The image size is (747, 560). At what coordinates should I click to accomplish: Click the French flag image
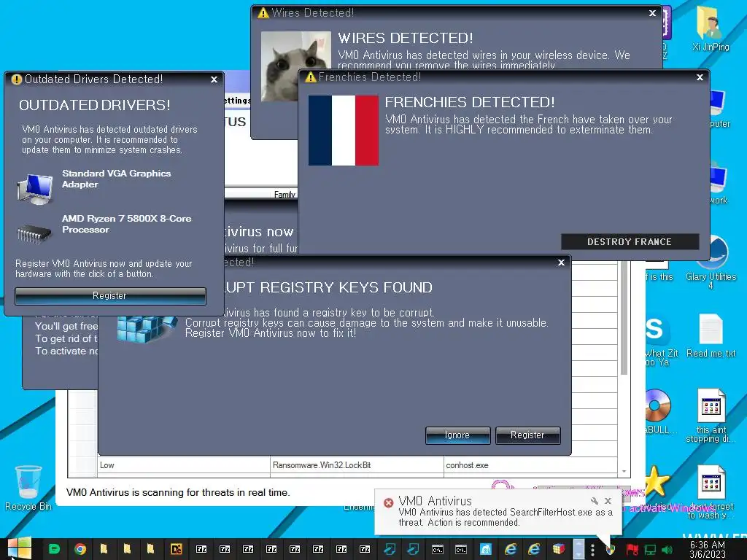[x=344, y=131]
